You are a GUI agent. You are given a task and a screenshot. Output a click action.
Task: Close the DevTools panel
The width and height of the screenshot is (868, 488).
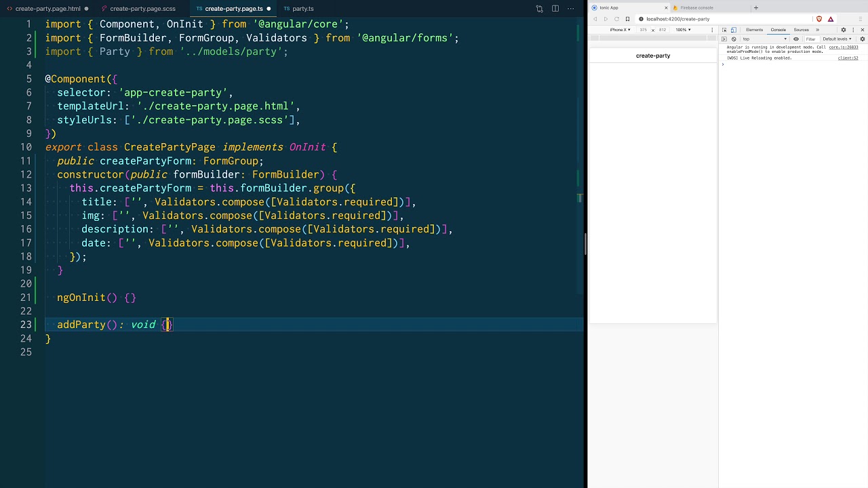[x=863, y=30]
